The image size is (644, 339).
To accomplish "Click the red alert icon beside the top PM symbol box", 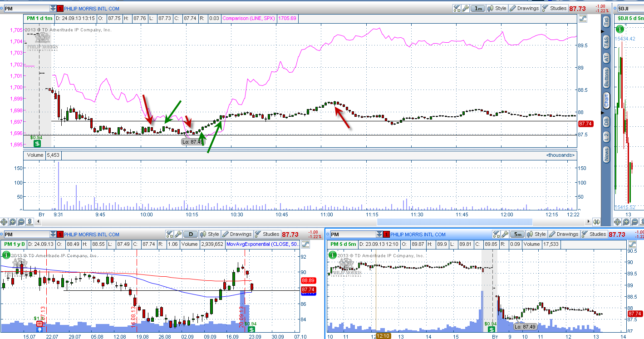I will pos(61,8).
